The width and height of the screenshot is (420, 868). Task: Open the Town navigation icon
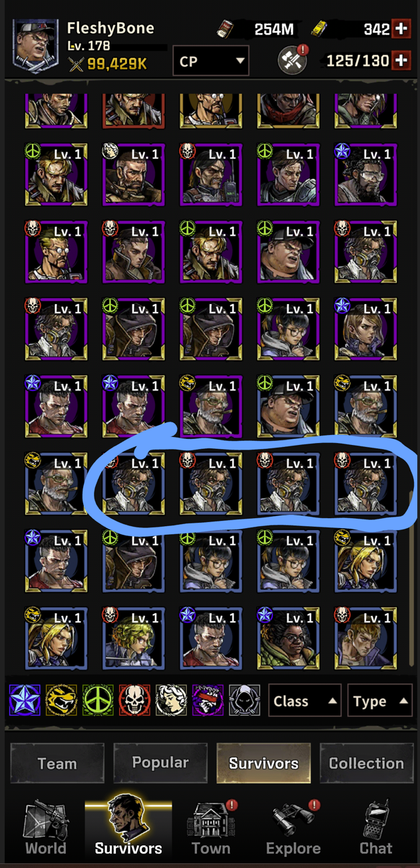pyautogui.click(x=211, y=828)
